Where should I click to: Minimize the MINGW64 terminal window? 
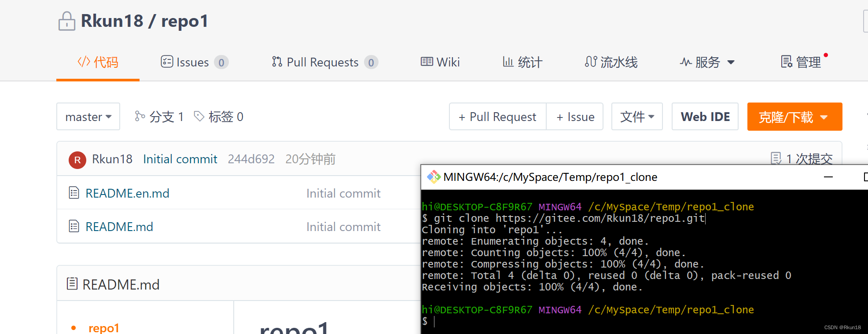pos(828,177)
